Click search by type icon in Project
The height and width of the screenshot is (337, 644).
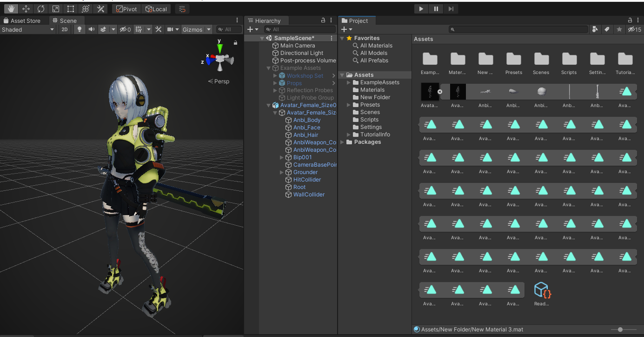[x=595, y=29]
